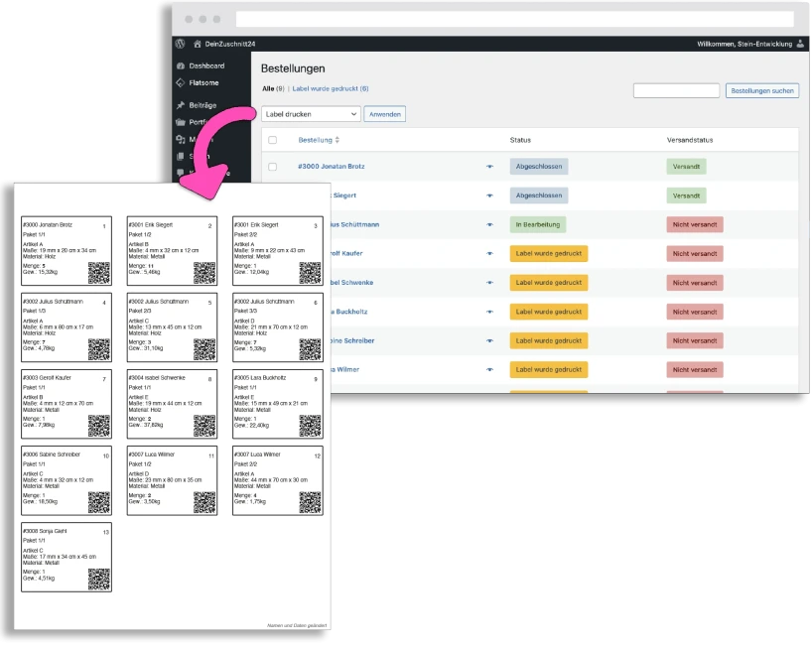Click the 'In Bearbeitung' status badge
Image resolution: width=812 pixels, height=649 pixels.
(538, 224)
